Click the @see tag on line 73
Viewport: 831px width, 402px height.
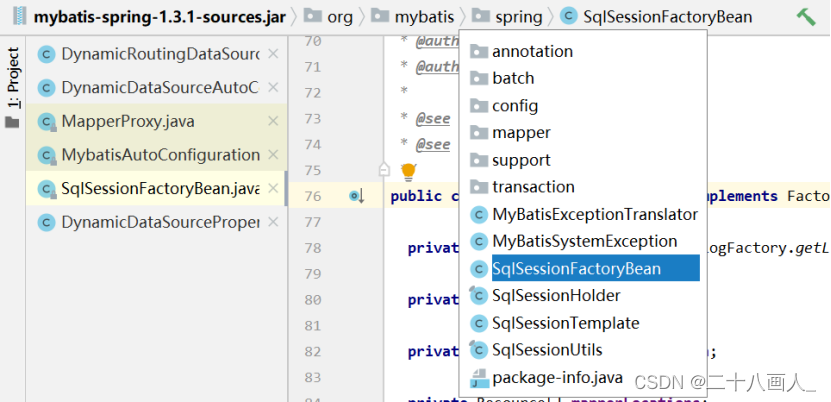click(433, 119)
